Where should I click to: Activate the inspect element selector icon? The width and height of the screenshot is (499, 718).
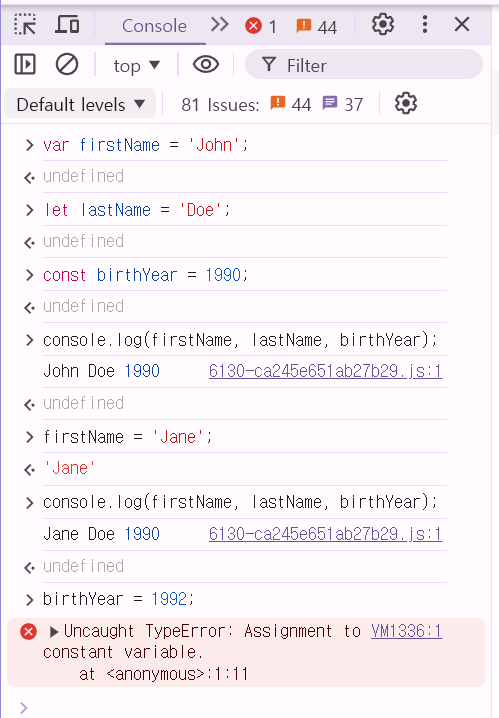point(25,25)
